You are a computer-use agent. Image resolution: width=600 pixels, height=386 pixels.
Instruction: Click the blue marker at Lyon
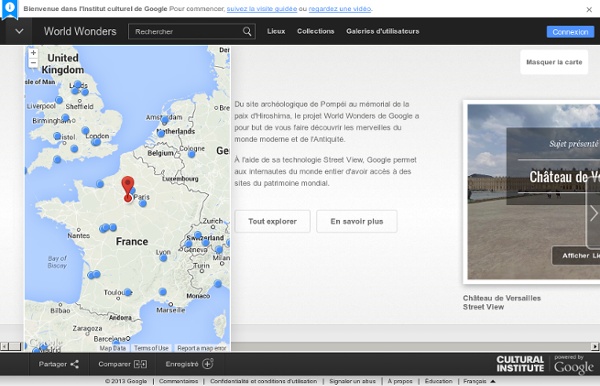tap(163, 257)
